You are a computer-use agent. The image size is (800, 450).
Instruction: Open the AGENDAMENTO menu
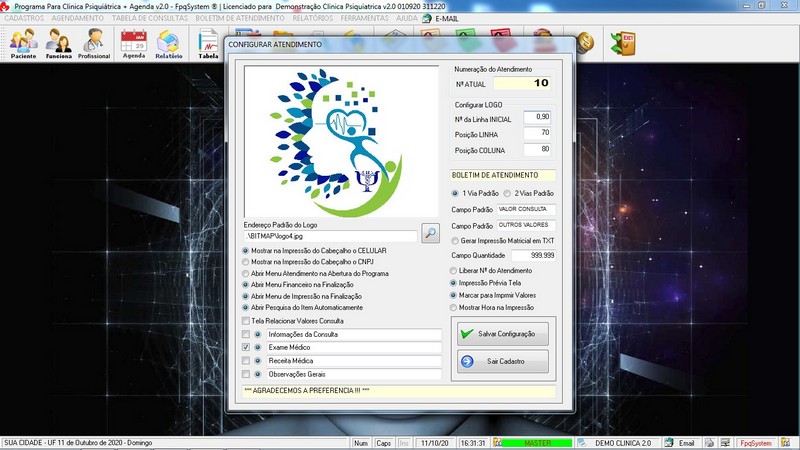[x=78, y=18]
